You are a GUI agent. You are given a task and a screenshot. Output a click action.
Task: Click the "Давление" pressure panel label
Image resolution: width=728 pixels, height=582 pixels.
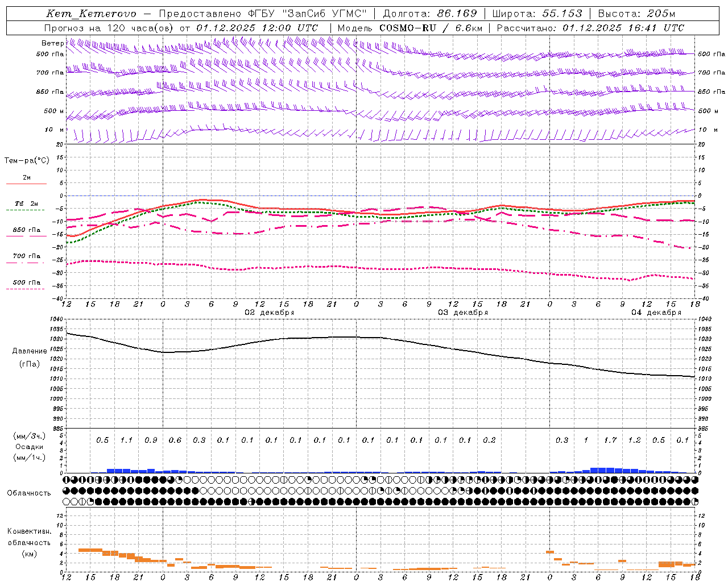coord(30,351)
